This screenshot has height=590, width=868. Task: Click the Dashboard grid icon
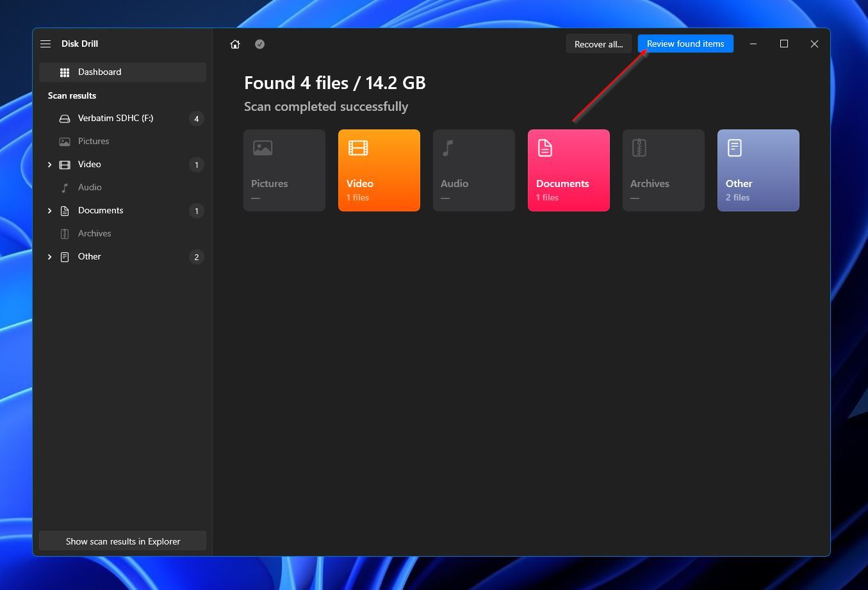click(65, 72)
